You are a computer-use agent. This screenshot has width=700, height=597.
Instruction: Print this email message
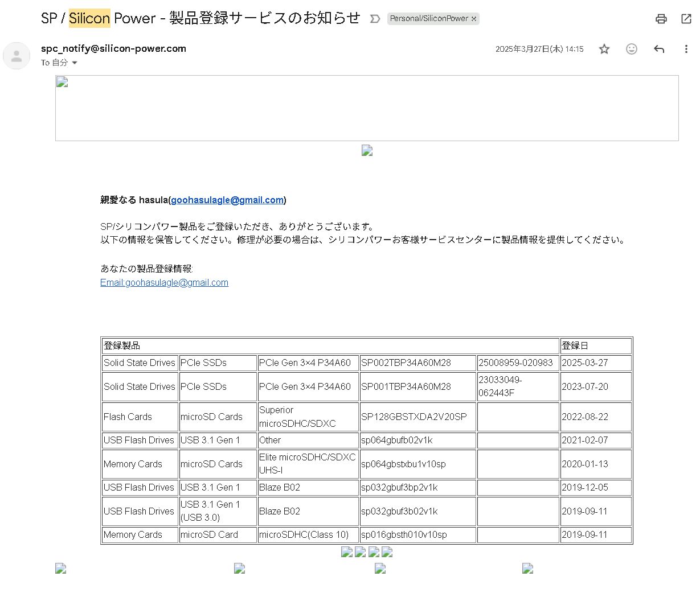point(661,19)
